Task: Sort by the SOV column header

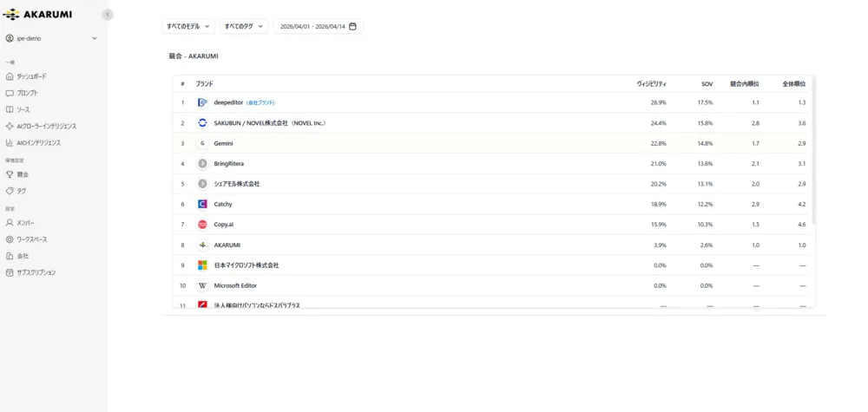Action: coord(707,83)
